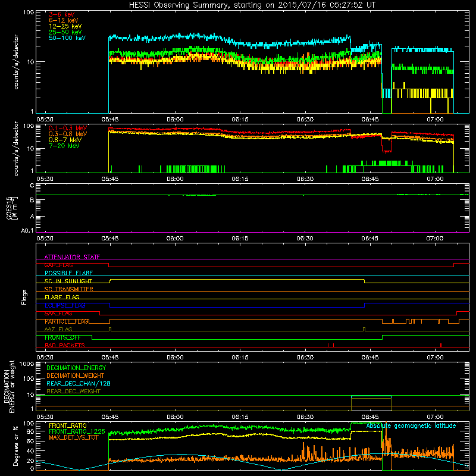Screen dimensions: 476x476
Task: Click the HESSI Observing Summary title
Action: coord(252,5)
